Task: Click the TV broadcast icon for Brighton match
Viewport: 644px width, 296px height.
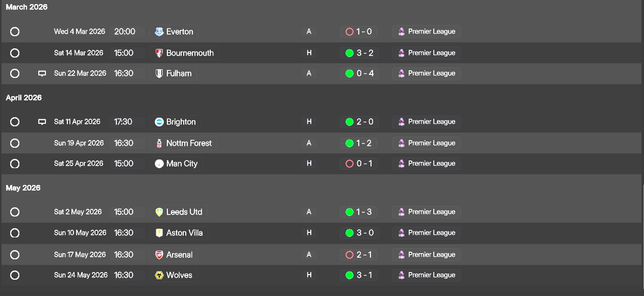Action: point(42,122)
